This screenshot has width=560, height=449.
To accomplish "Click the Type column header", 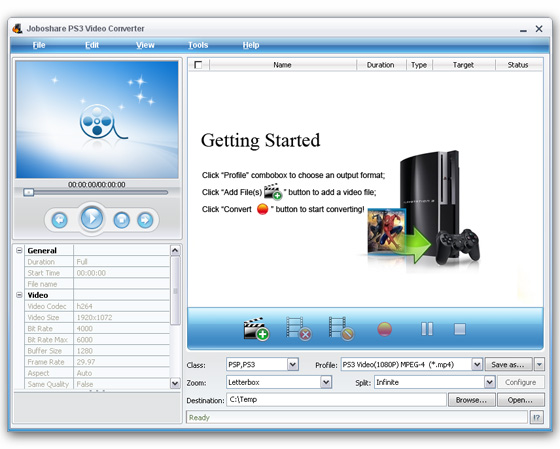I will point(419,65).
